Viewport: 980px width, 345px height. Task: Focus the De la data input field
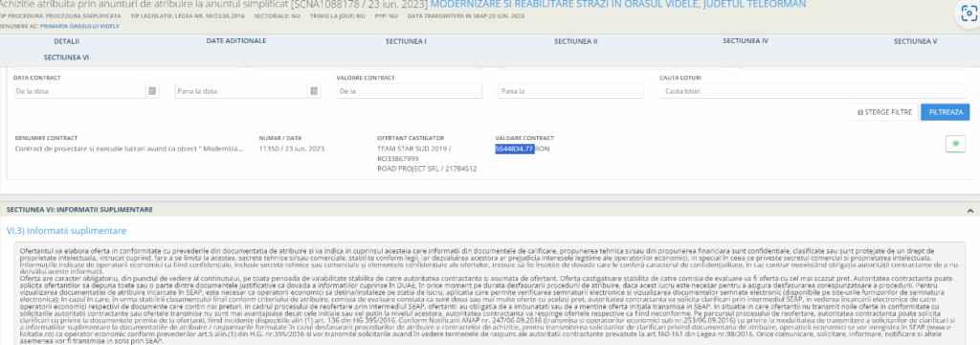click(x=79, y=91)
